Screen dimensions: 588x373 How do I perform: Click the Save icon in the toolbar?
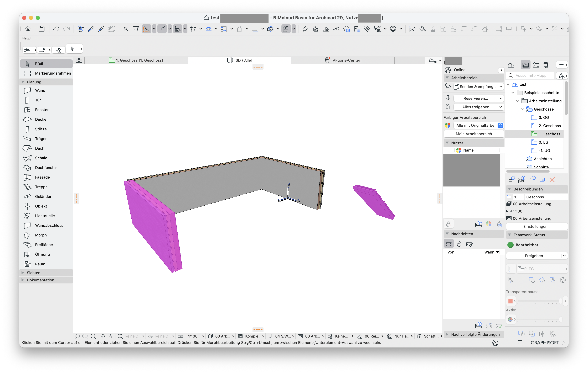click(42, 29)
